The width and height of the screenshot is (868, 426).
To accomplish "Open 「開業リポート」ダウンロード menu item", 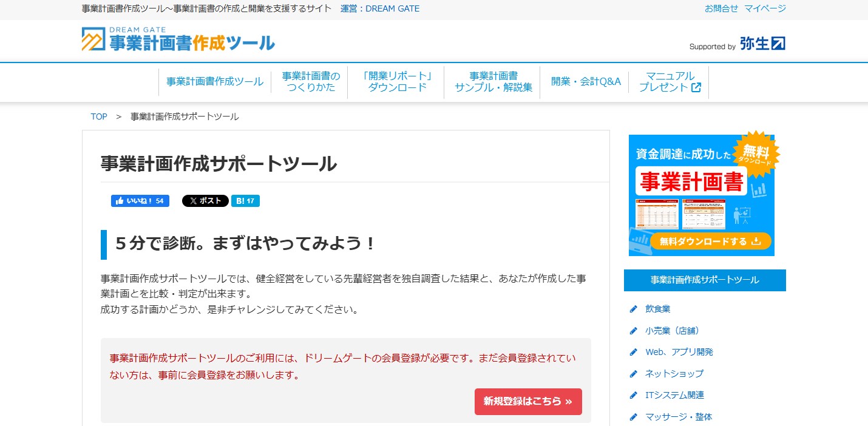I will pyautogui.click(x=397, y=82).
